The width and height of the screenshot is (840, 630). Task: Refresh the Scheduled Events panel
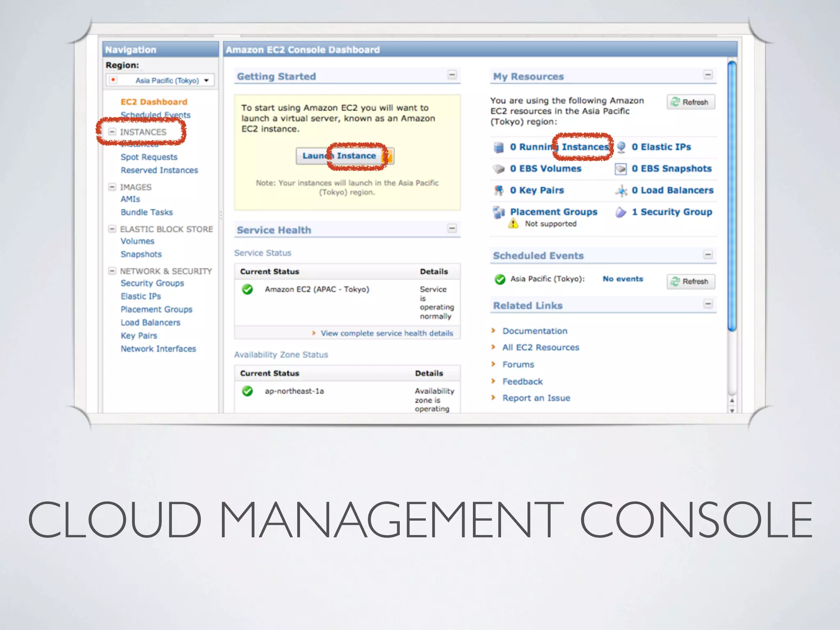[x=691, y=281]
